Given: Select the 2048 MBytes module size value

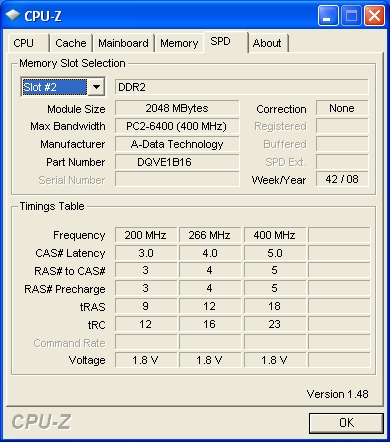Looking at the screenshot, I should click(177, 108).
